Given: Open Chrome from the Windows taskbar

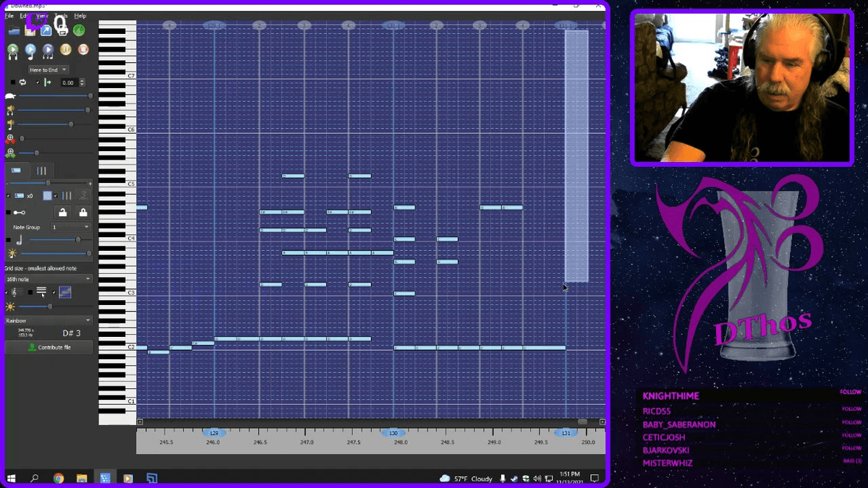Looking at the screenshot, I should [x=59, y=478].
